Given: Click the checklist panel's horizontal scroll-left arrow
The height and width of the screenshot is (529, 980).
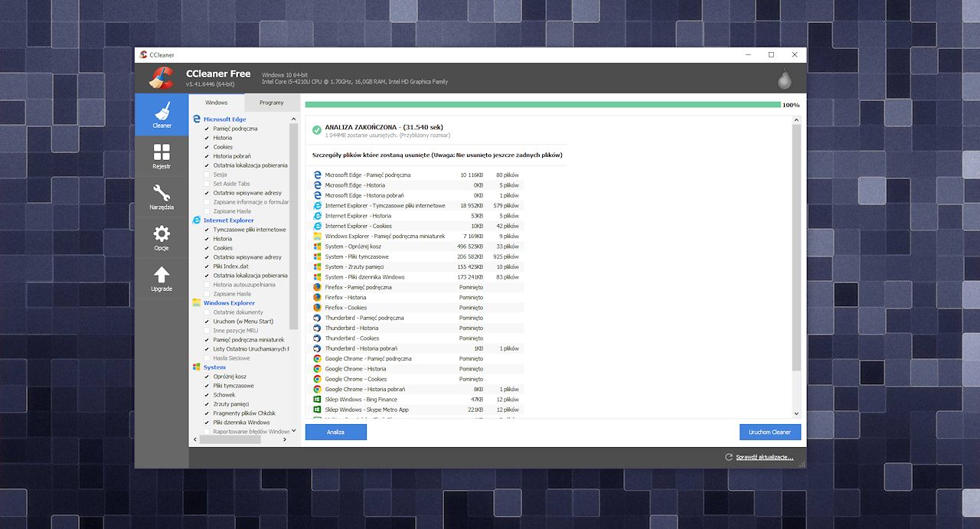Looking at the screenshot, I should coord(194,439).
